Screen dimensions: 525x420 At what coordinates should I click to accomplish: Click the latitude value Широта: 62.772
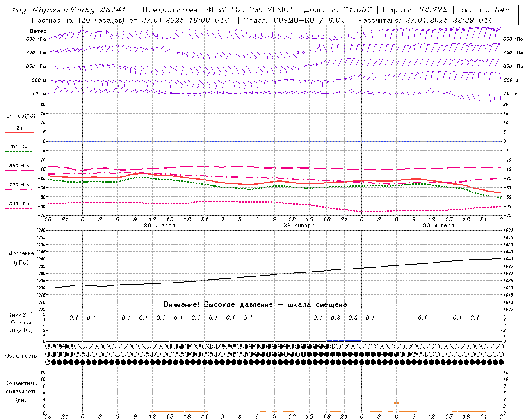415,10
